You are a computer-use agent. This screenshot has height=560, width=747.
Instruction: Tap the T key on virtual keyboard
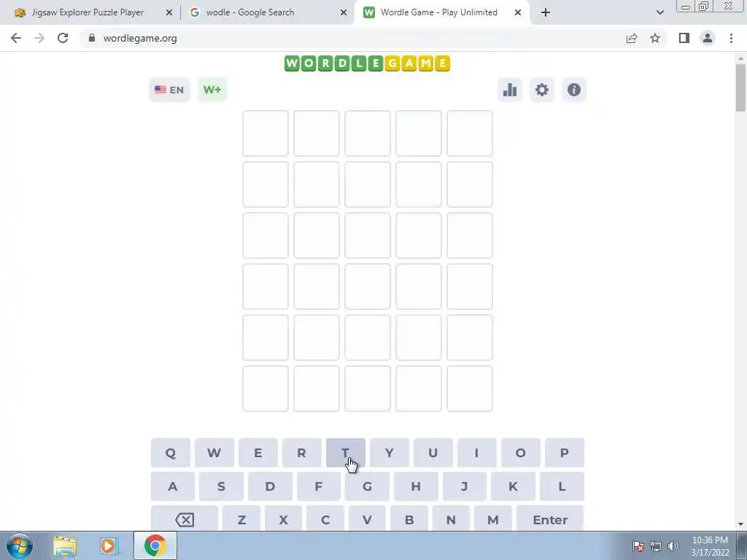(x=345, y=453)
